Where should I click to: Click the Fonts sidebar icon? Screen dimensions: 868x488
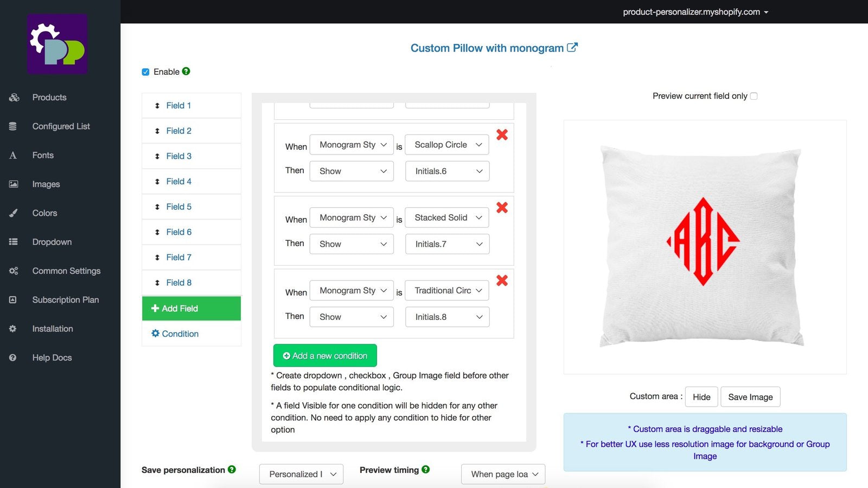click(x=13, y=156)
